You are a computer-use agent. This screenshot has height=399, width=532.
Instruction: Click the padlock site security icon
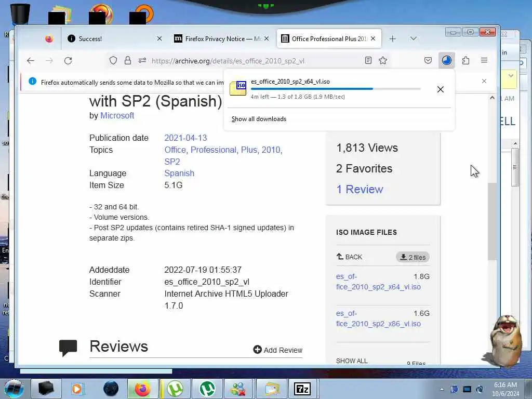128,61
